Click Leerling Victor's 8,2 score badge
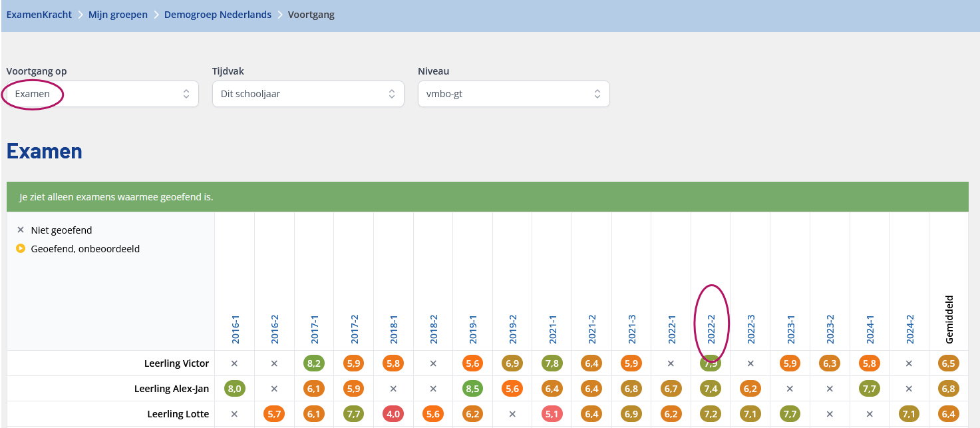This screenshot has width=980, height=428. point(314,363)
